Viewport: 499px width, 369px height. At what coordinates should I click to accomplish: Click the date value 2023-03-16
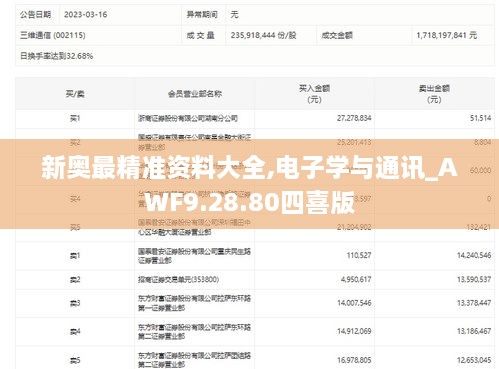click(86, 15)
